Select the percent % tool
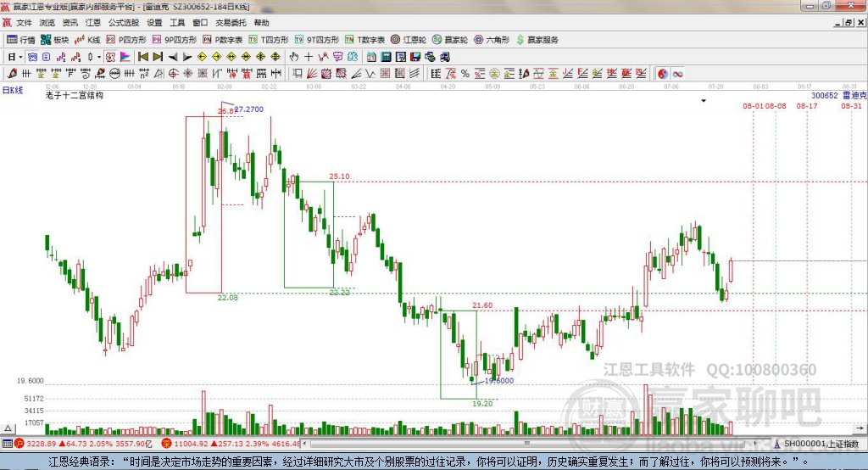Viewport: 868px width, 470px height. [x=465, y=73]
